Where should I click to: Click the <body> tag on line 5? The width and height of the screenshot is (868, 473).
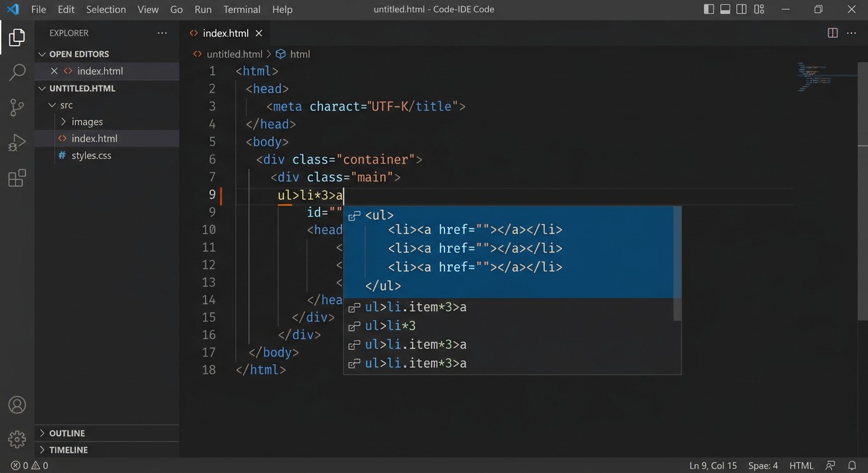coord(267,142)
